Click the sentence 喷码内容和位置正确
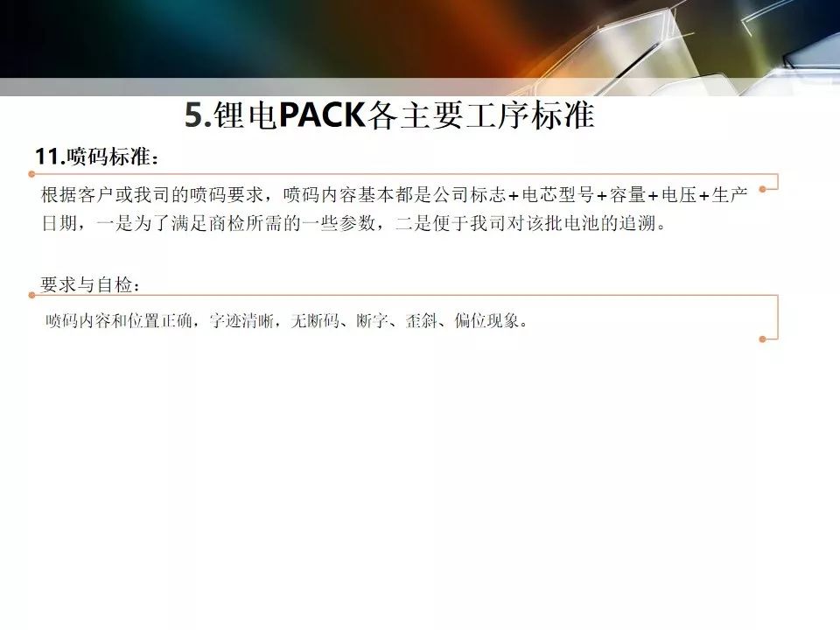 287,321
